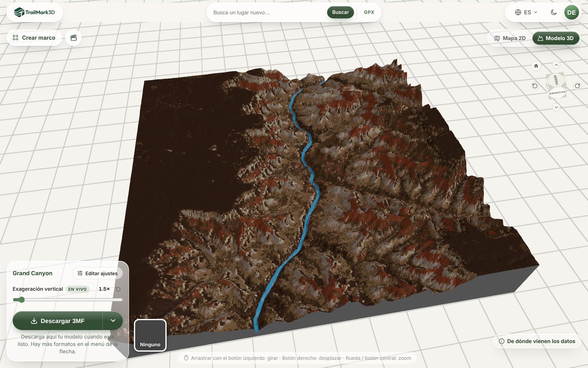Click the place search input field

tap(267, 12)
